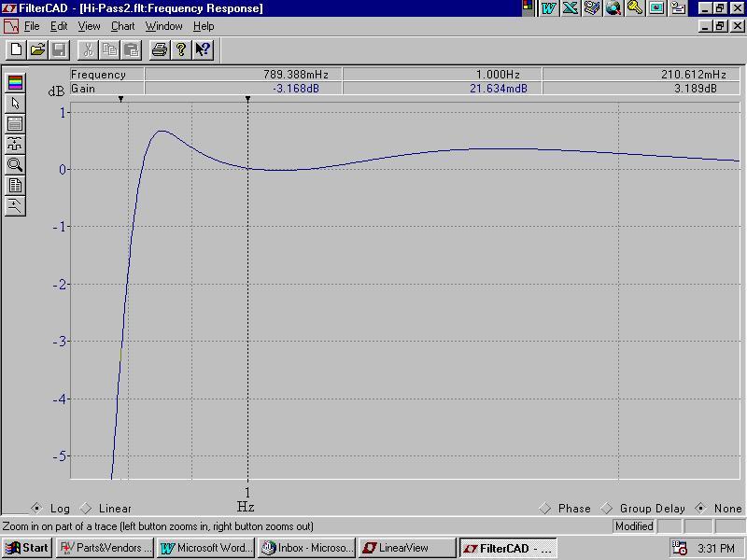Activate the context help pointer icon
This screenshot has width=747, height=560.
[203, 49]
